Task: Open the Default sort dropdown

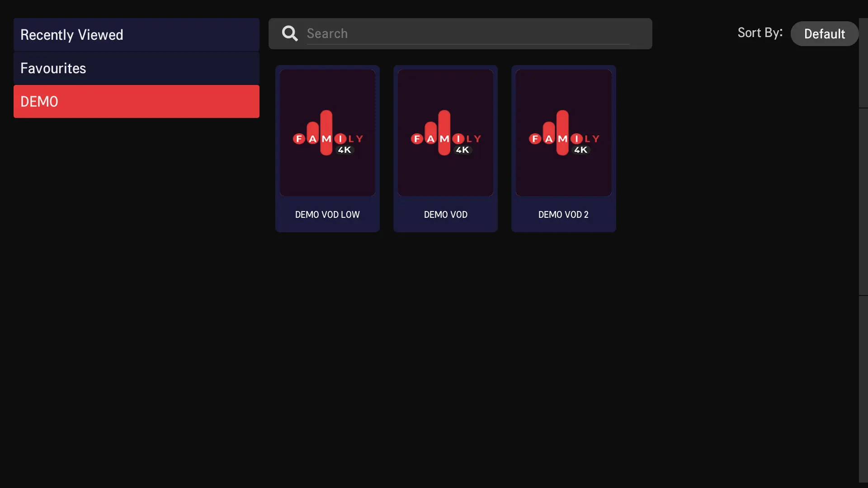Action: [x=824, y=34]
